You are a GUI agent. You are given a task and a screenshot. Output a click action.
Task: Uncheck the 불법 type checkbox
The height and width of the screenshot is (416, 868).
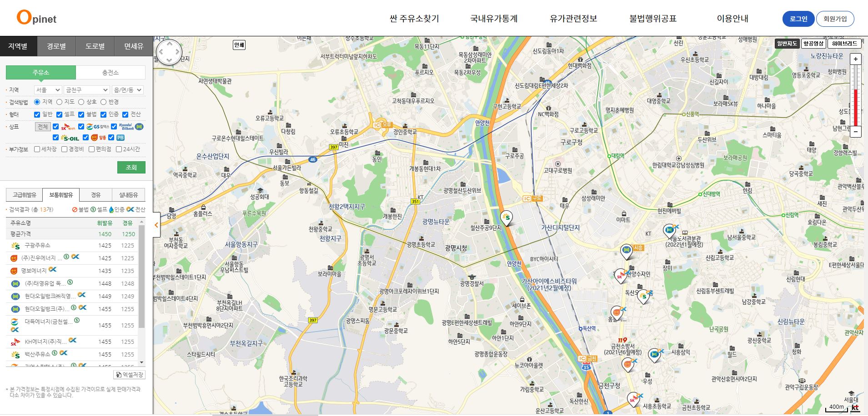coord(81,114)
